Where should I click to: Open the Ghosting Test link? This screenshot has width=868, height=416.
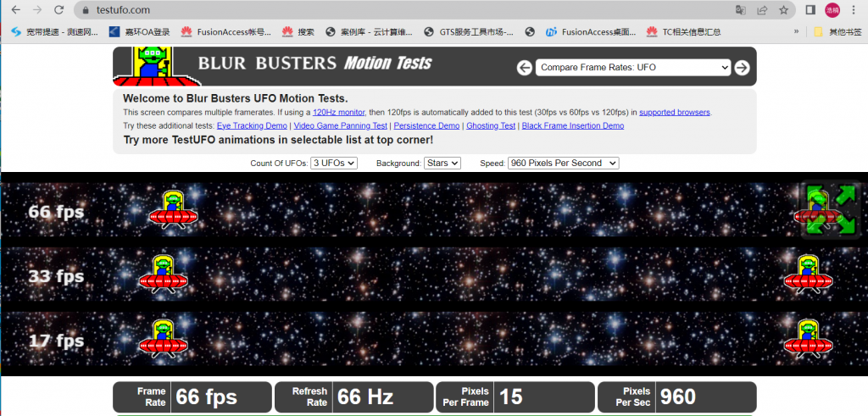click(491, 125)
